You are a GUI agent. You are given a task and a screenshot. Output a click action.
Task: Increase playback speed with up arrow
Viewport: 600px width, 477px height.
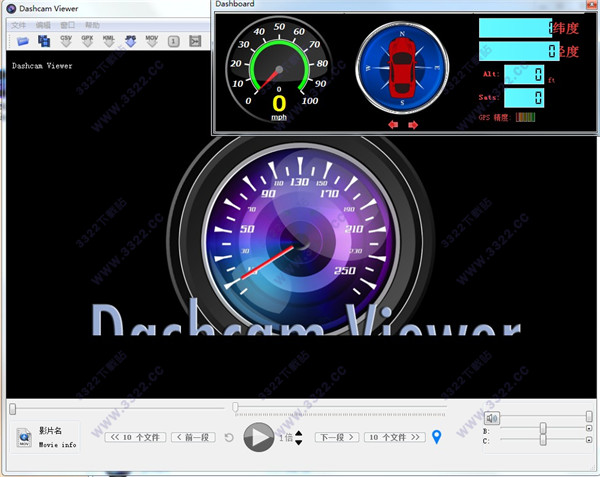pos(299,433)
